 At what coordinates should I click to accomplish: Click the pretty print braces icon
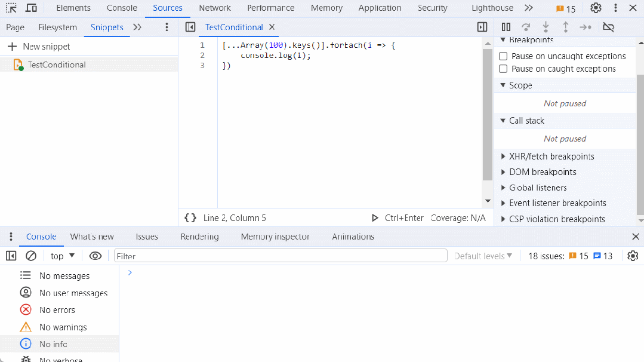click(190, 218)
